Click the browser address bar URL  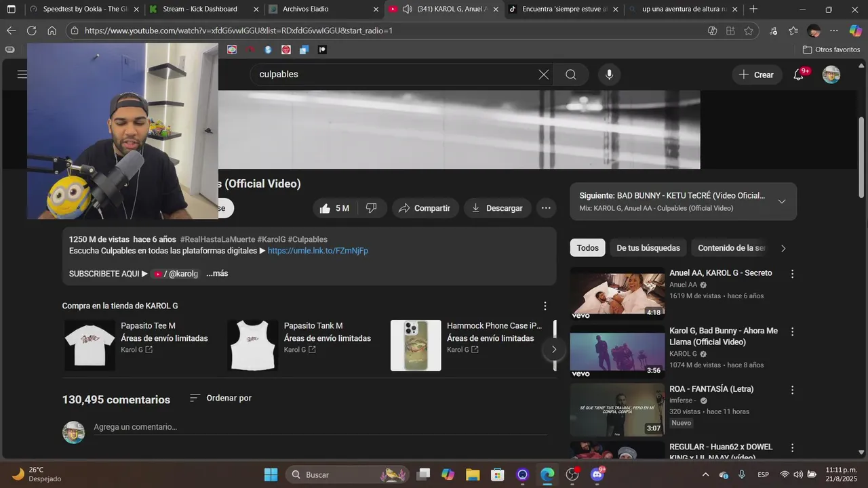238,30
